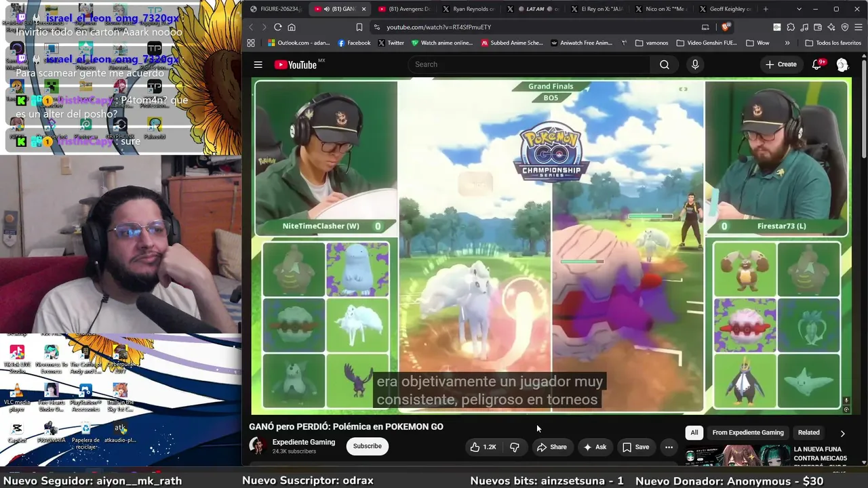Select the Related filter chip

point(808,432)
